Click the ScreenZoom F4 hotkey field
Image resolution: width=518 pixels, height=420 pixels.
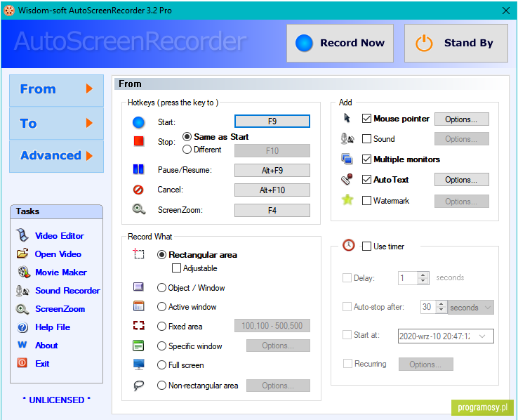click(272, 210)
